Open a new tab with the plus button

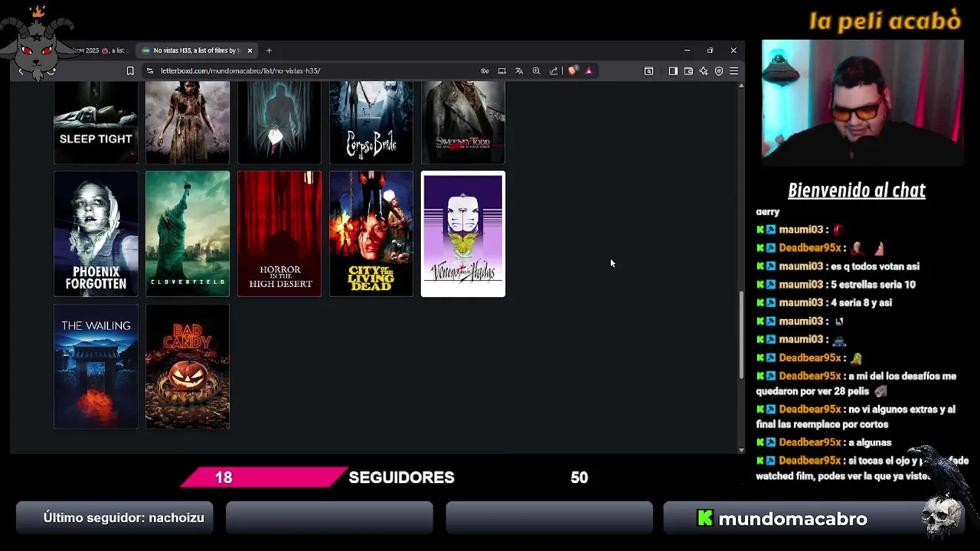coord(269,51)
